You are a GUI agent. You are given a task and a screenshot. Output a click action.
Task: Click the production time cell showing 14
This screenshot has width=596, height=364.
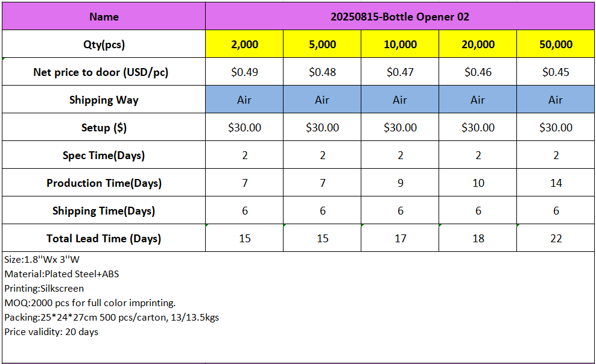556,183
